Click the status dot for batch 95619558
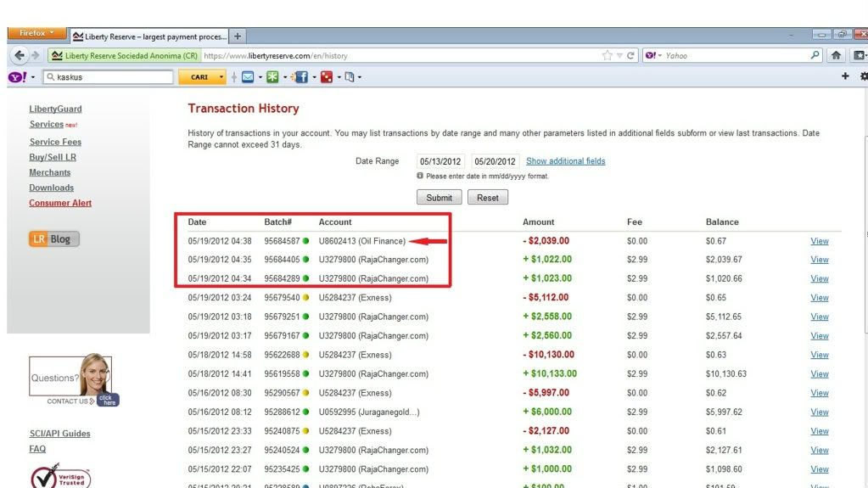 click(305, 374)
